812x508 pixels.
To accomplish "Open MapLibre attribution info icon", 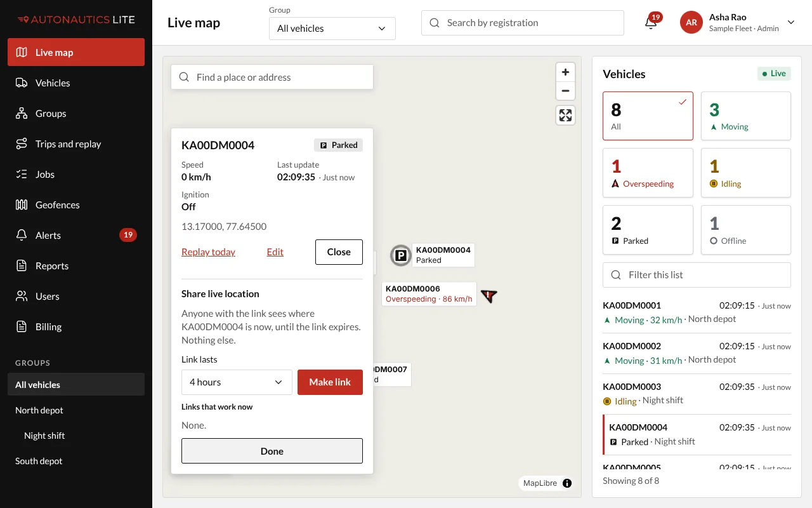I will tap(567, 483).
